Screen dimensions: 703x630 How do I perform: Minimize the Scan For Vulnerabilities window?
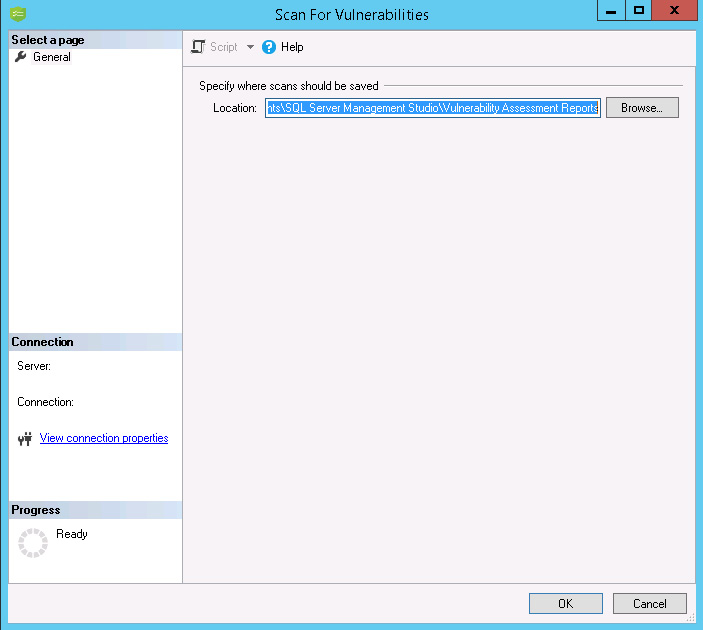[x=611, y=10]
